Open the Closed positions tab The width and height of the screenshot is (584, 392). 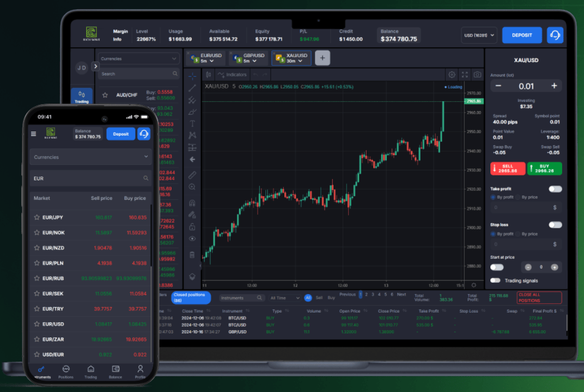point(191,297)
